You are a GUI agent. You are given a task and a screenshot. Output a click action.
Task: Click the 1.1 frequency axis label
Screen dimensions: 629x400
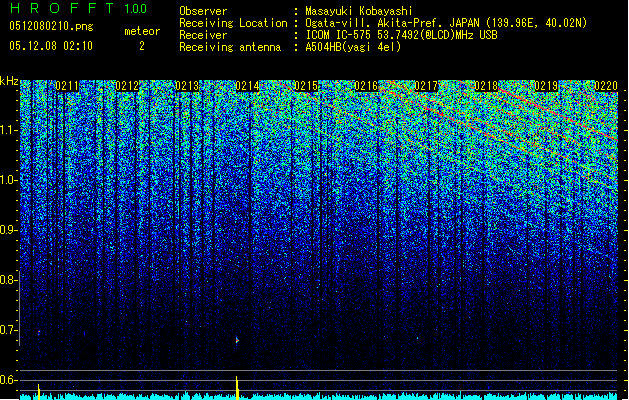(8, 130)
